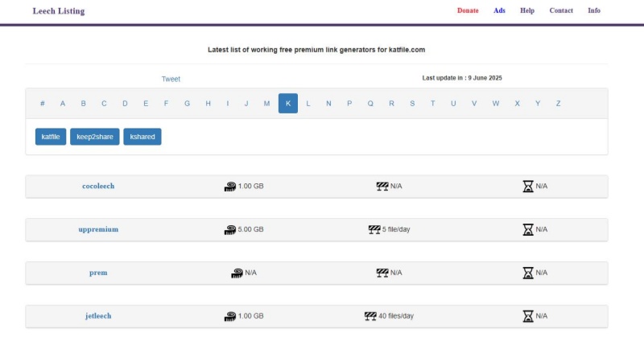
Task: Click the hourglass icon in uppremium row
Action: (528, 230)
